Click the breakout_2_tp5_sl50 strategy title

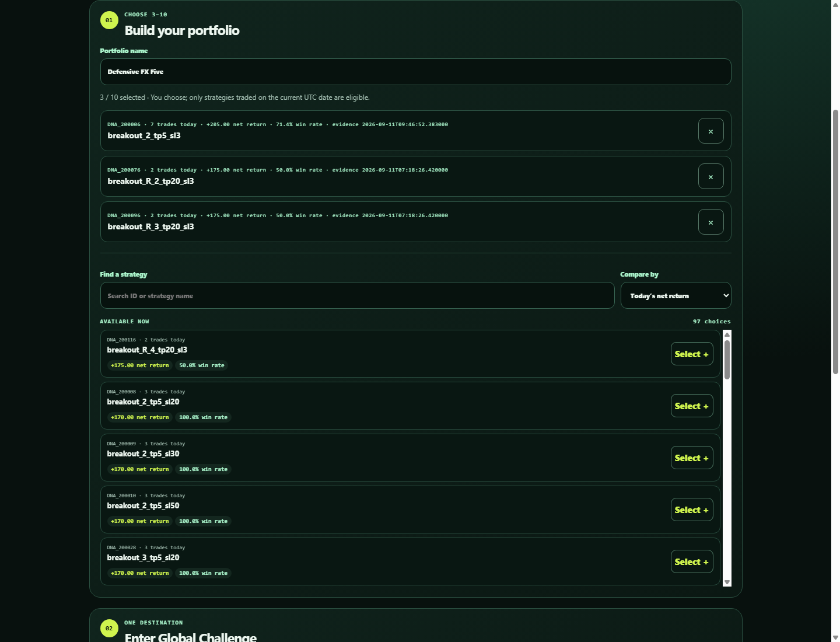(143, 505)
